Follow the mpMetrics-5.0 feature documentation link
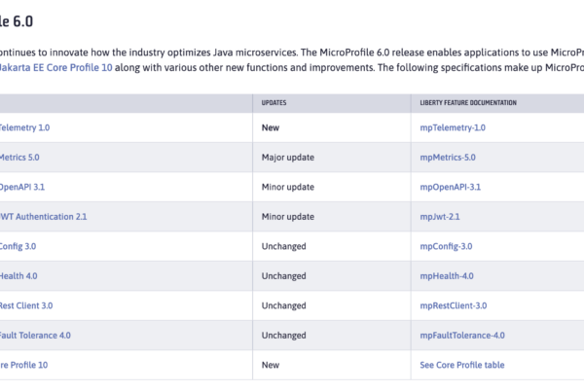 point(448,158)
